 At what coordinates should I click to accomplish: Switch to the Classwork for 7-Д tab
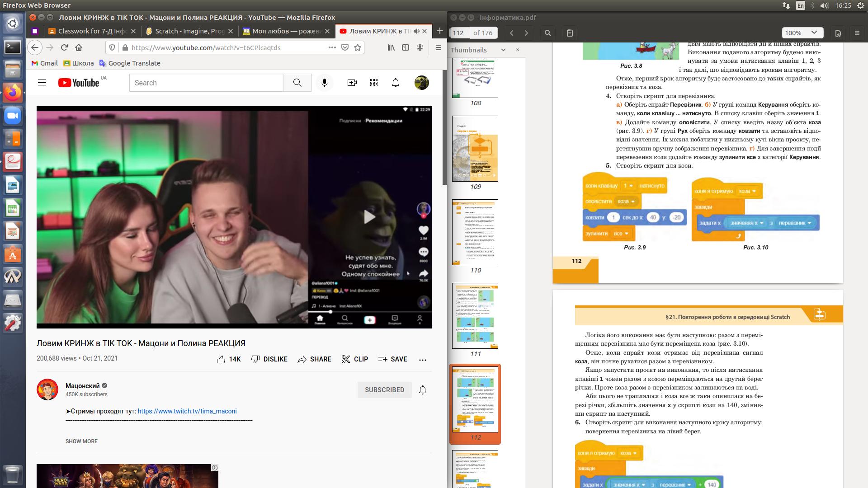91,31
